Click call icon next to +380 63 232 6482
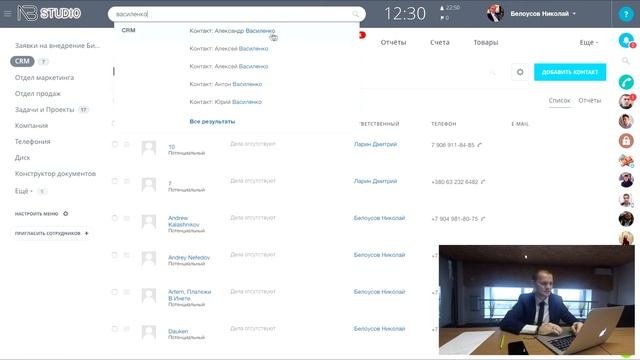This screenshot has height=360, width=640. 483,182
